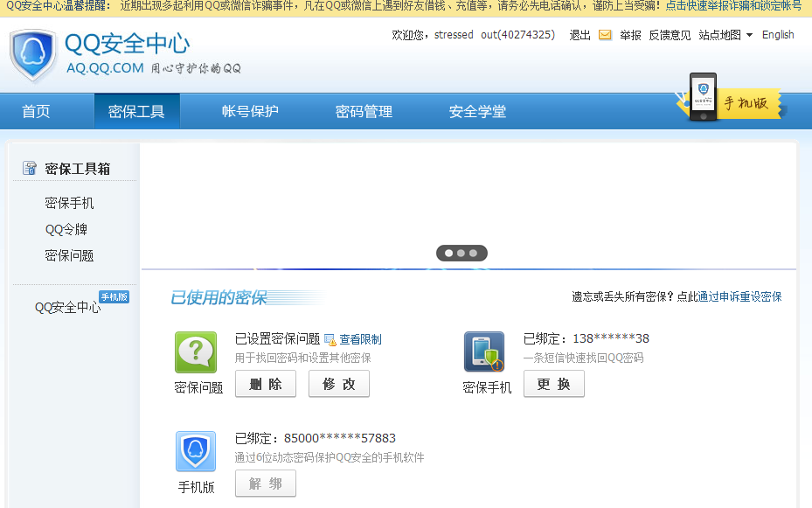Click the bound number 85000******57883

(340, 438)
